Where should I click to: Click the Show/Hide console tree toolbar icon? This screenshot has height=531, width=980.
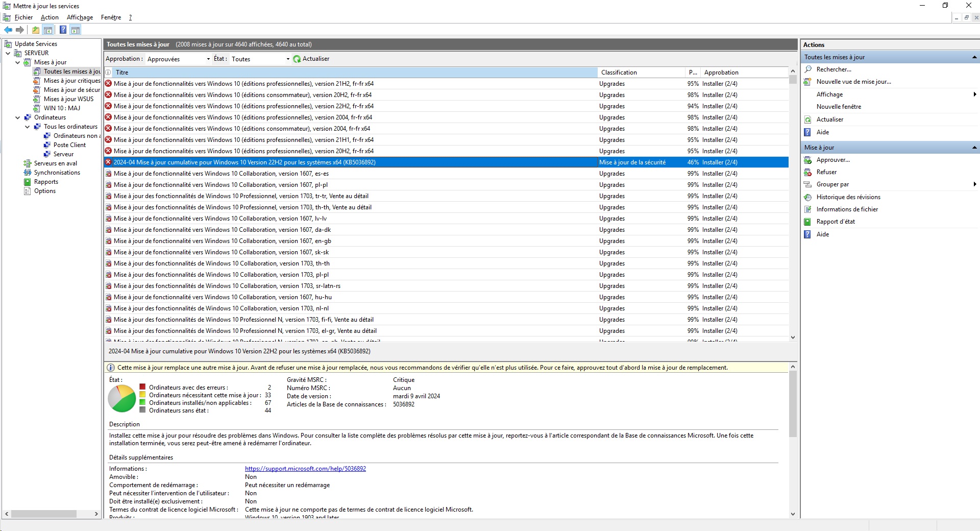point(48,30)
